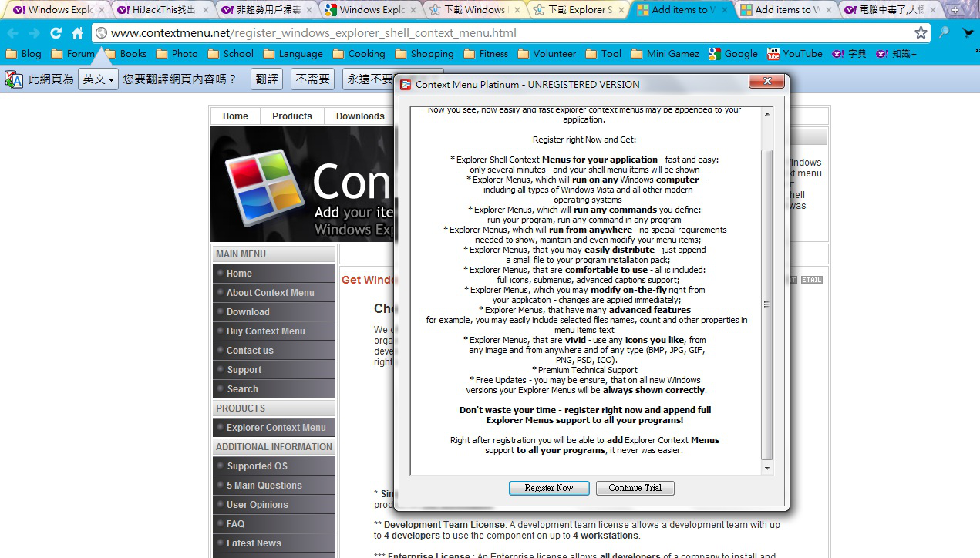This screenshot has width=980, height=558.
Task: Click Home in the main menu sidebar
Action: click(274, 274)
